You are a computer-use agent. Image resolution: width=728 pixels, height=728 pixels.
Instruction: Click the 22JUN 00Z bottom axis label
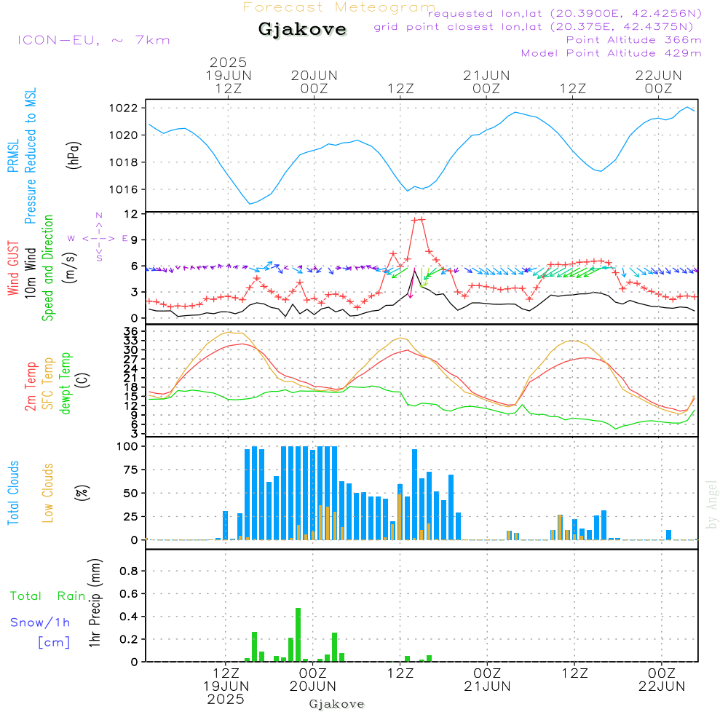(x=662, y=680)
